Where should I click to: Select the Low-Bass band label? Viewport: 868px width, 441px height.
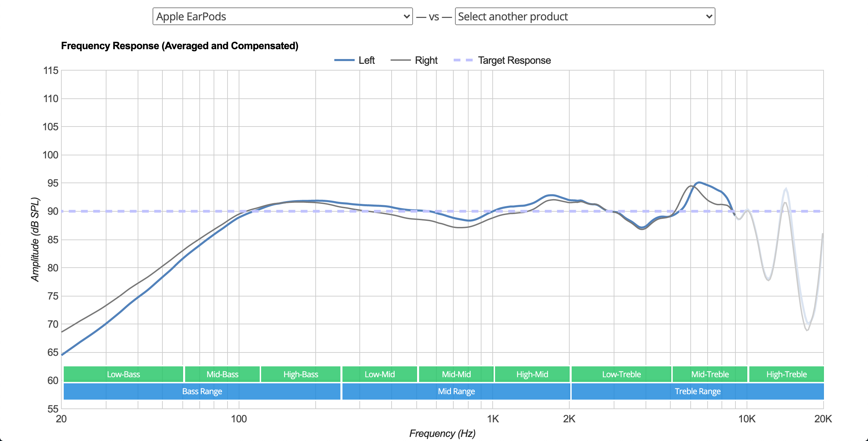pos(123,374)
